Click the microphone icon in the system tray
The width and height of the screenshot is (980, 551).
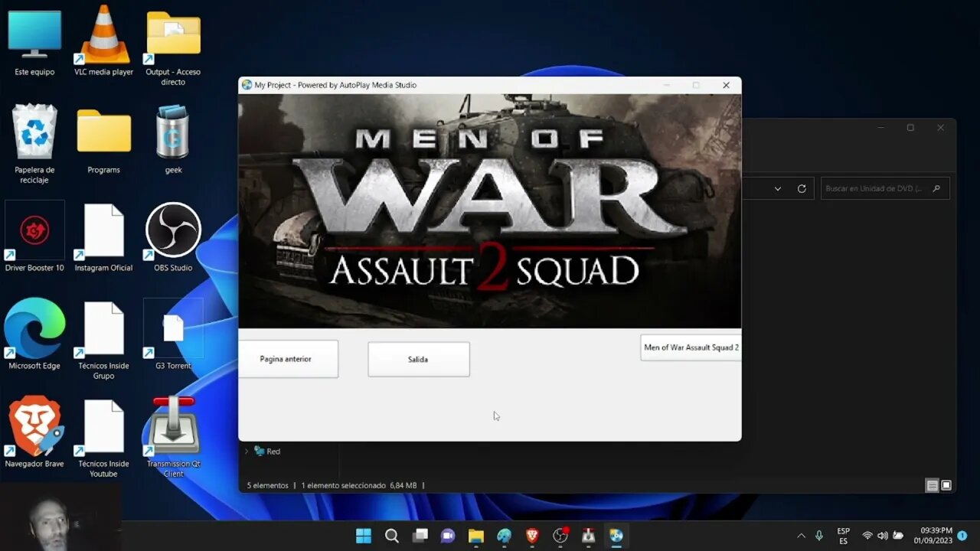(x=819, y=536)
